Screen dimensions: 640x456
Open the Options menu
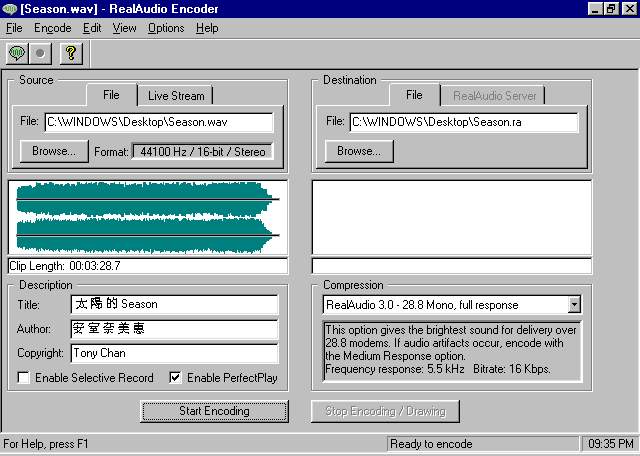166,28
